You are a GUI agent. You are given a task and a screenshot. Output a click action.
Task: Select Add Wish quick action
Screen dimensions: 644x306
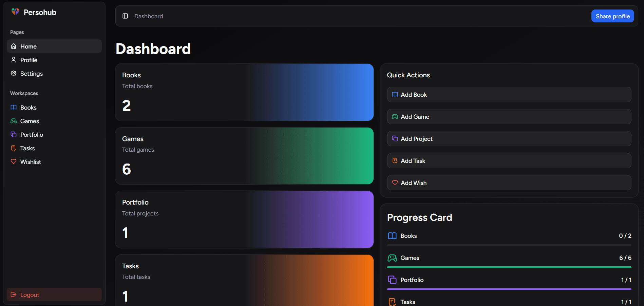tap(509, 183)
